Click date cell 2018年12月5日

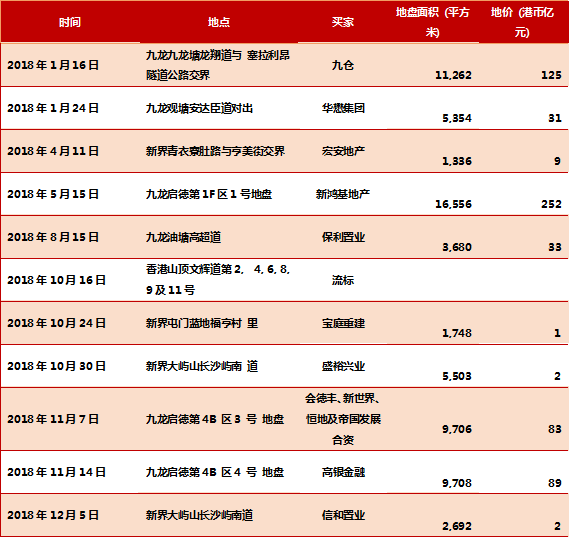(53, 515)
